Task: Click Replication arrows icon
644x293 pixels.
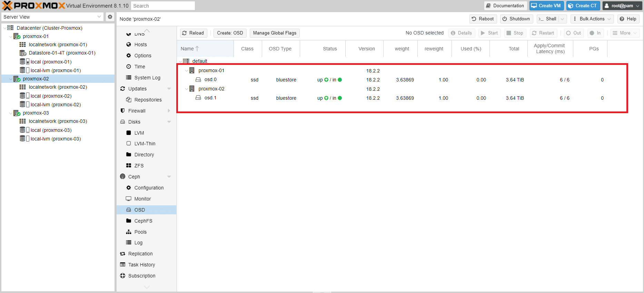Action: click(122, 254)
